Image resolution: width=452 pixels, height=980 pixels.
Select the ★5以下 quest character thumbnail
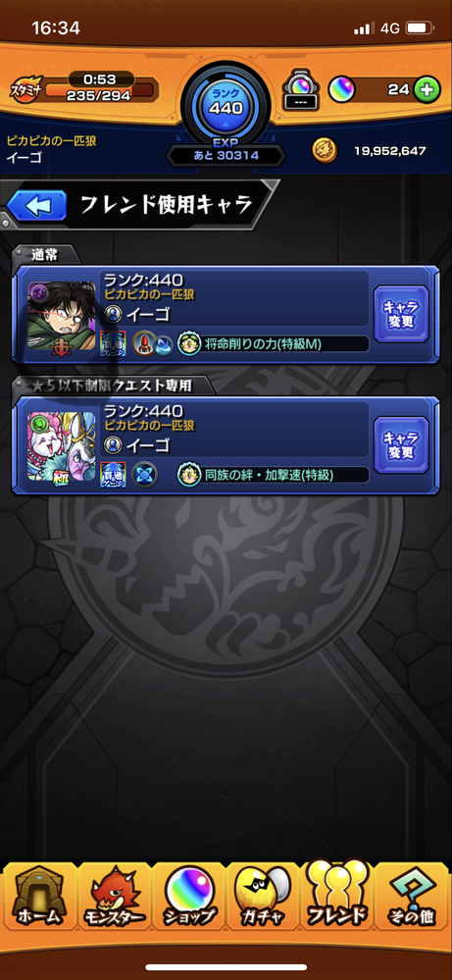[62, 447]
